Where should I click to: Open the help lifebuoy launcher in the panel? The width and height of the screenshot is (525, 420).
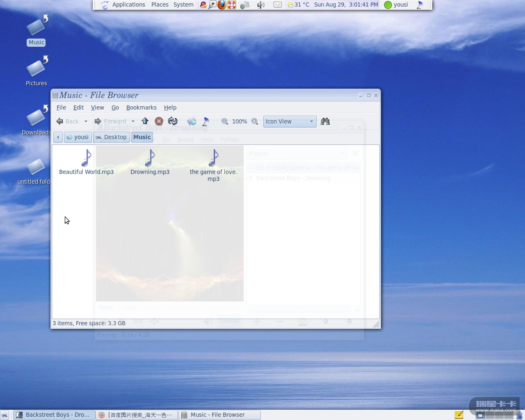click(x=232, y=5)
